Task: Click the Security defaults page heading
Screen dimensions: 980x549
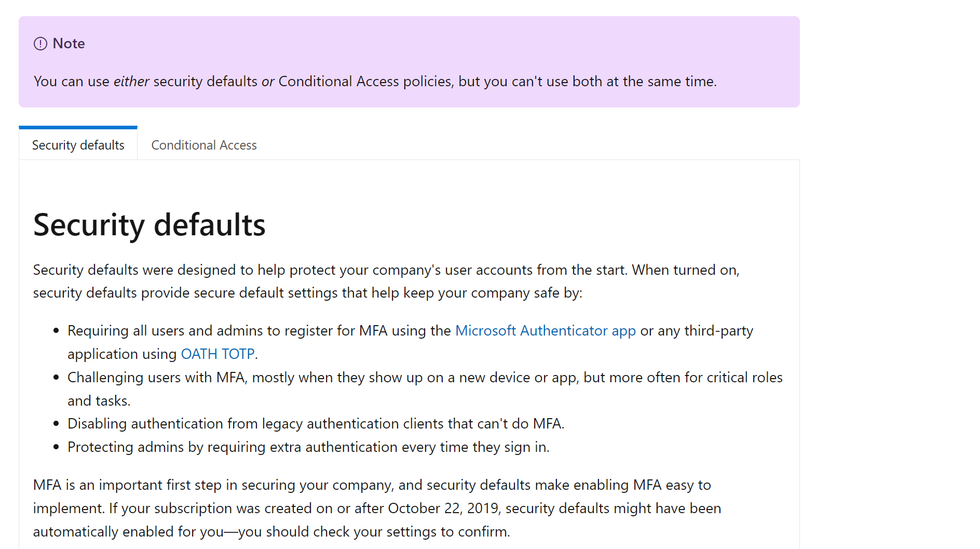Action: 149,225
